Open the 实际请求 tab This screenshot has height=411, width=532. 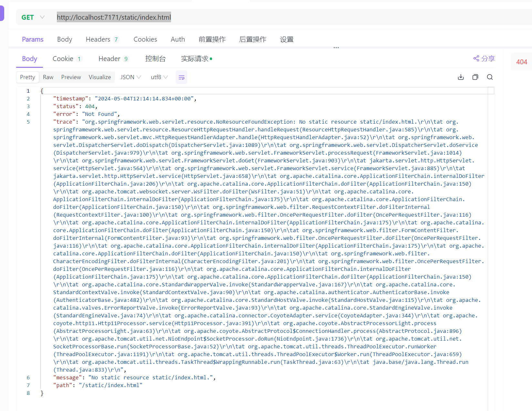[x=196, y=59]
